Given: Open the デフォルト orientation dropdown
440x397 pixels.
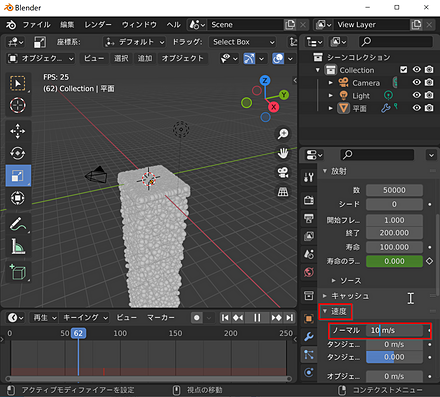Looking at the screenshot, I should click(134, 42).
